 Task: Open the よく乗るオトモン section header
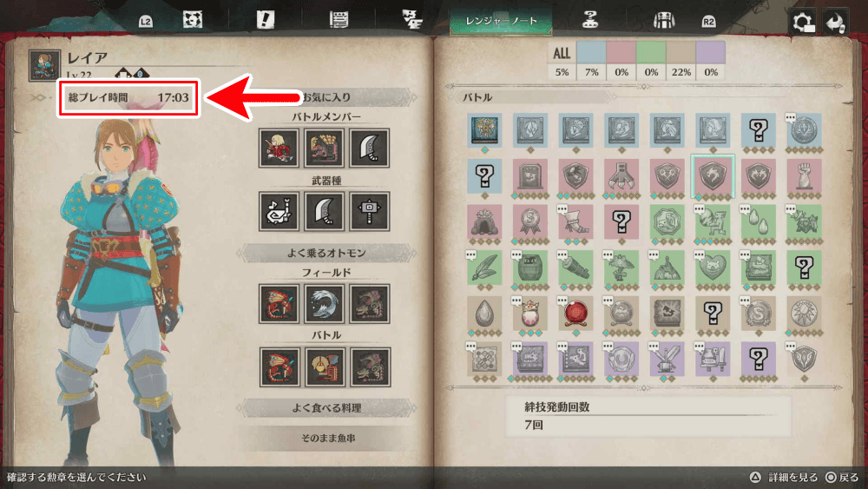coord(326,253)
